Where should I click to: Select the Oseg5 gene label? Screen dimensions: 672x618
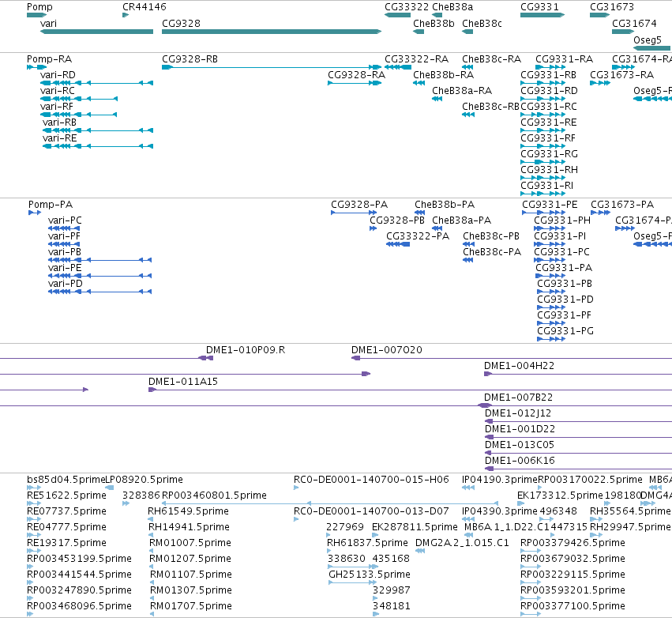tap(648, 40)
